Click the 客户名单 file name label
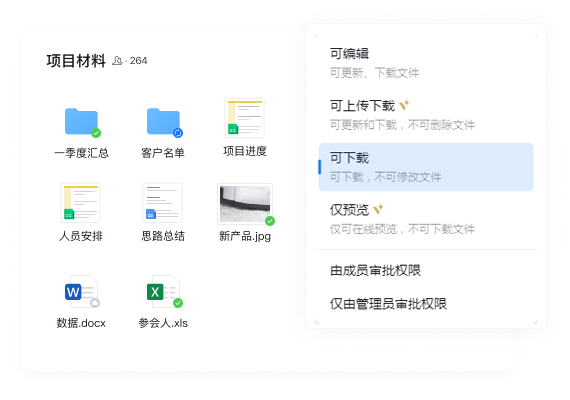 [163, 153]
